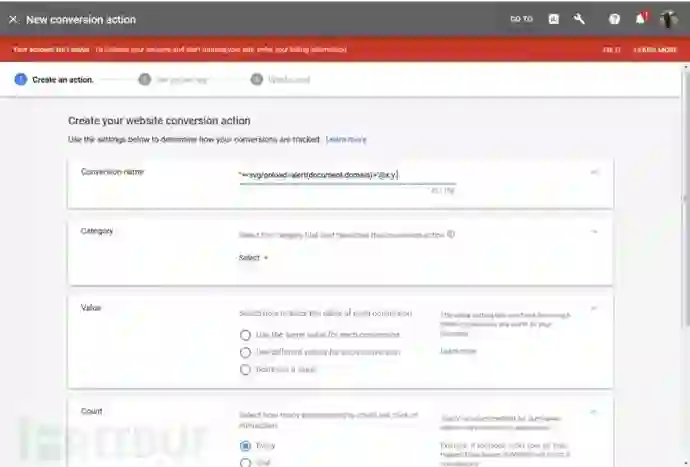This screenshot has height=467, width=690.
Task: Open the wrench tools menu
Action: pos(579,19)
